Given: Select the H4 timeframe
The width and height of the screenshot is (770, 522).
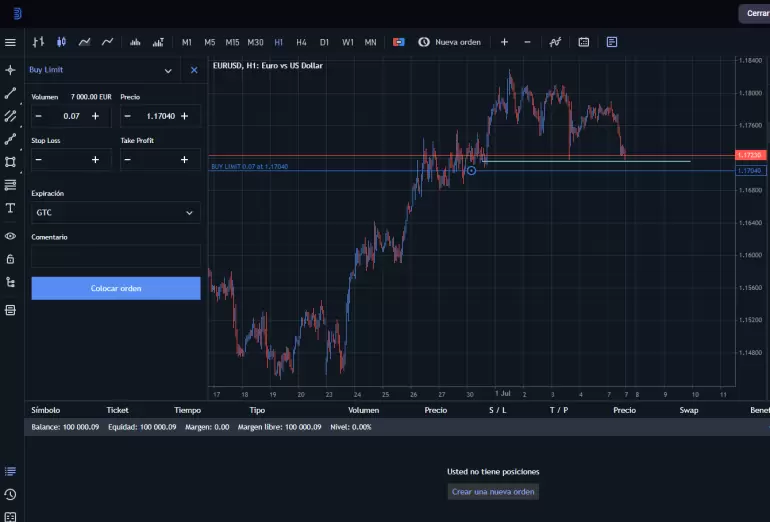Looking at the screenshot, I should click(x=301, y=42).
